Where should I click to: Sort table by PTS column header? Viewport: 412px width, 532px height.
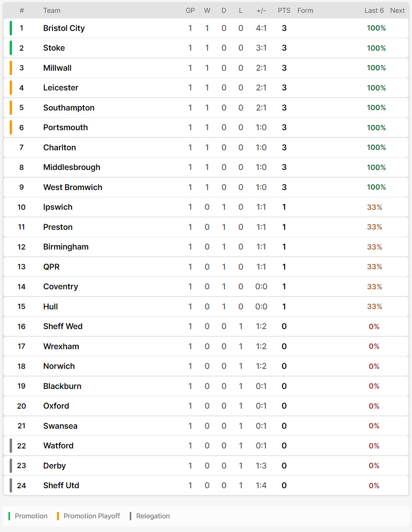tap(284, 10)
